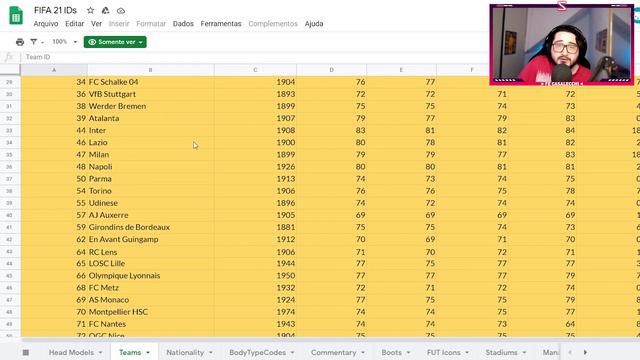This screenshot has height=360, width=640.
Task: Open the Dados menu
Action: coord(183,24)
